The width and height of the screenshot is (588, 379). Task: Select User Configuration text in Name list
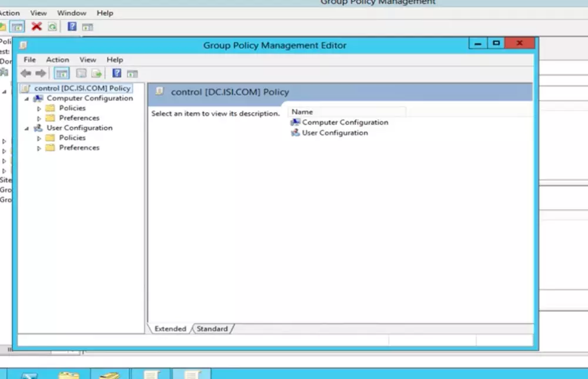(x=335, y=133)
